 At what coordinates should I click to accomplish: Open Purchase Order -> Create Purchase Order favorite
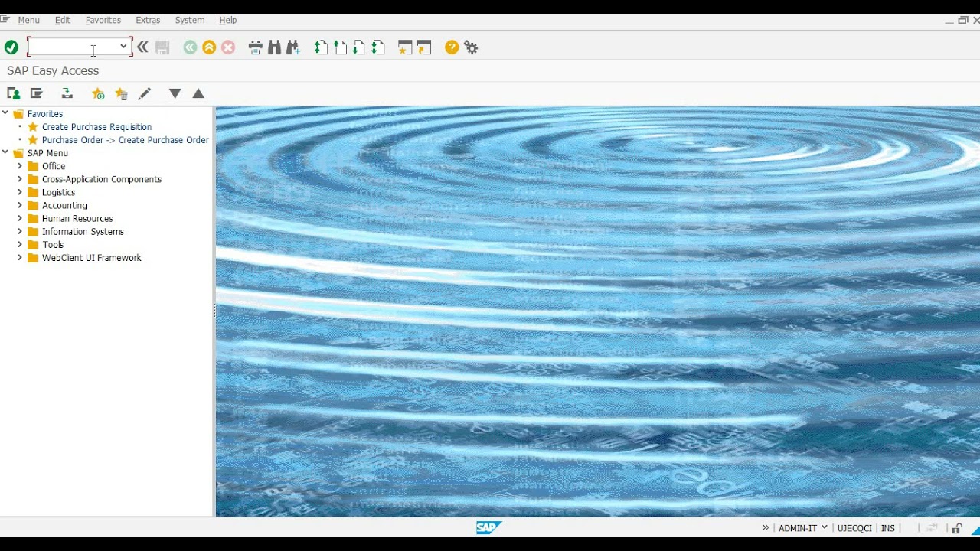click(x=125, y=140)
